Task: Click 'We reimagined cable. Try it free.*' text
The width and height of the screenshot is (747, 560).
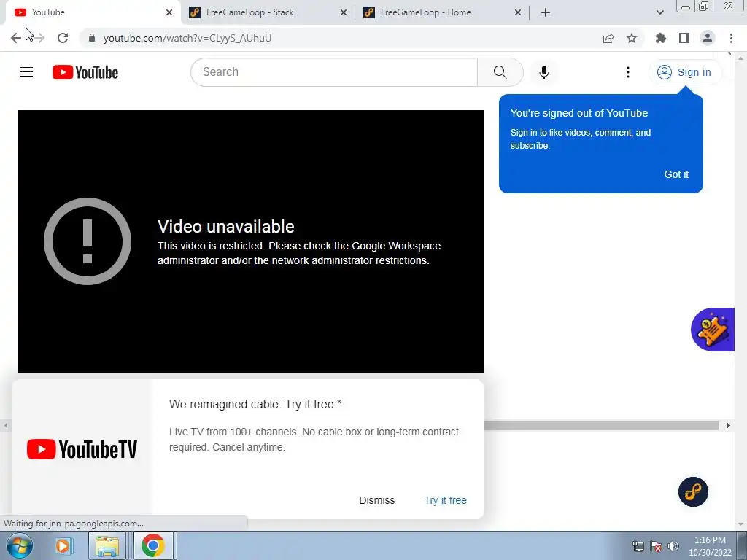Action: pyautogui.click(x=255, y=404)
